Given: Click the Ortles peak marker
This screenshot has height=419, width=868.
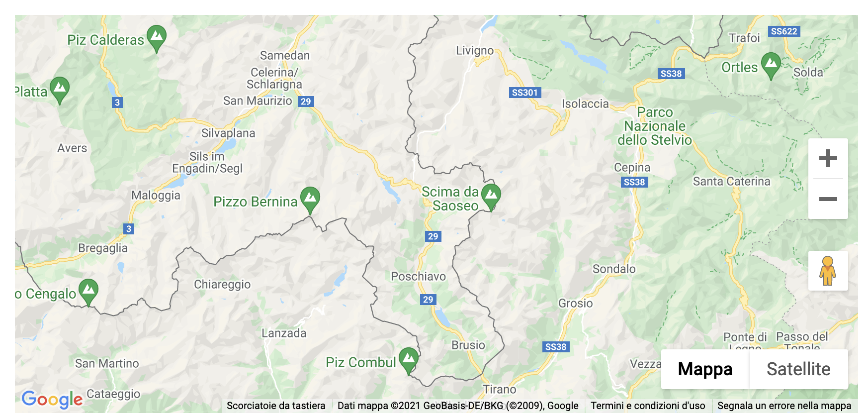Looking at the screenshot, I should pyautogui.click(x=771, y=66).
